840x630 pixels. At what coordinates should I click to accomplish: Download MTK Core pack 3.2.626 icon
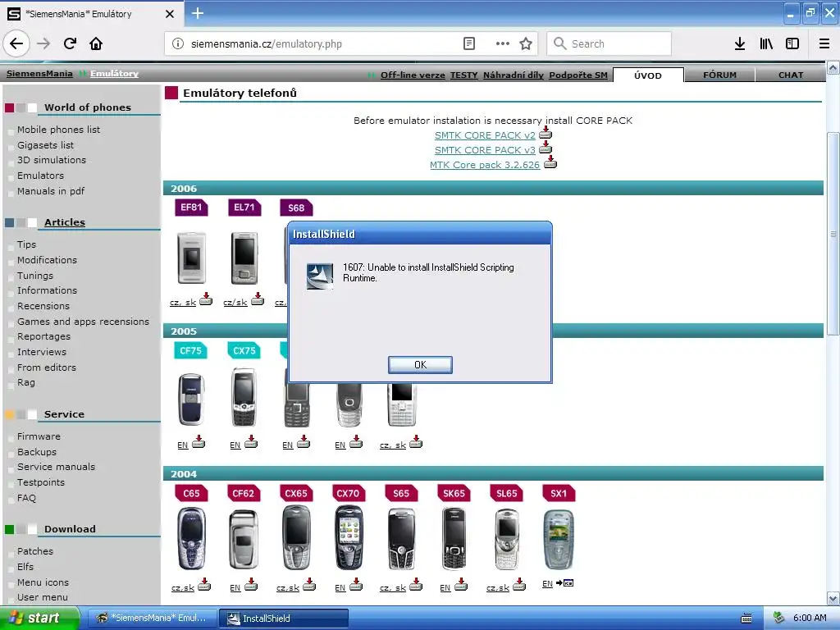pyautogui.click(x=550, y=163)
